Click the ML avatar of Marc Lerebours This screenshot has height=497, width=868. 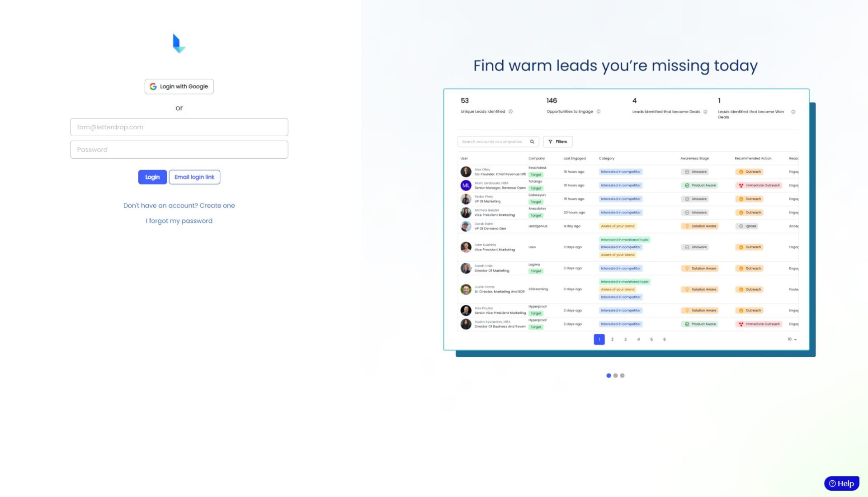466,185
